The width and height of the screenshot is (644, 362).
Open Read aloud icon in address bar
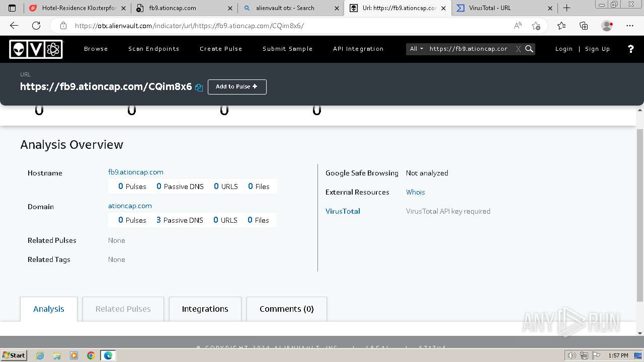(518, 26)
